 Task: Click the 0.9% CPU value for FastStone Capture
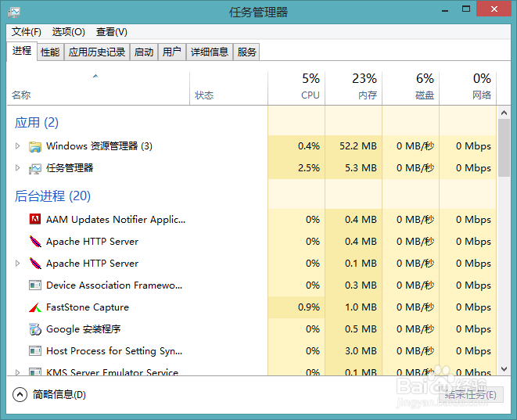[x=309, y=307]
